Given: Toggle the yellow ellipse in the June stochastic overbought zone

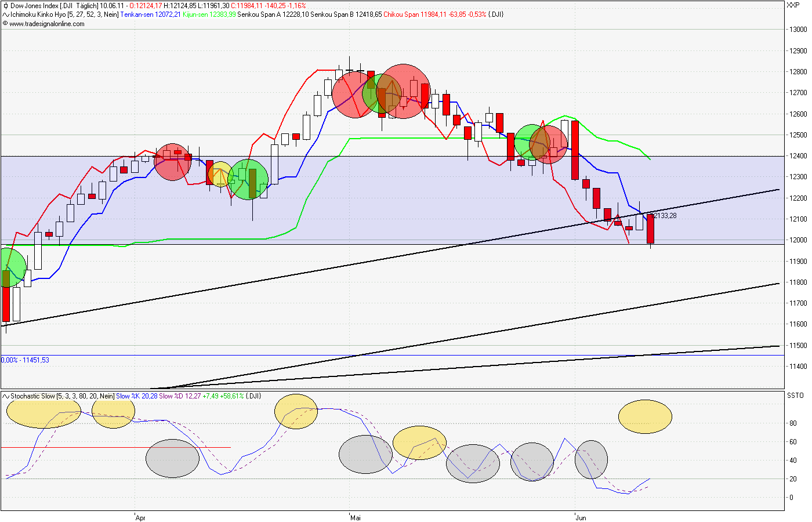Looking at the screenshot, I should point(645,415).
